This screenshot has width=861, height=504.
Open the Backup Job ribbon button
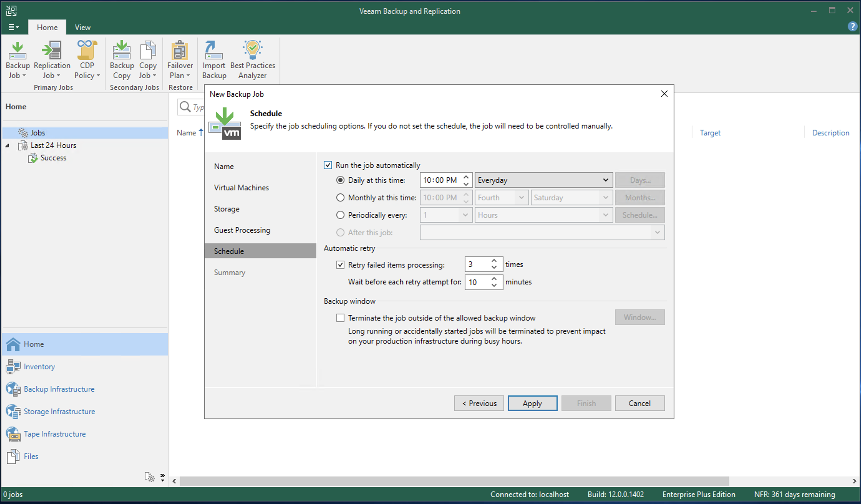(17, 60)
